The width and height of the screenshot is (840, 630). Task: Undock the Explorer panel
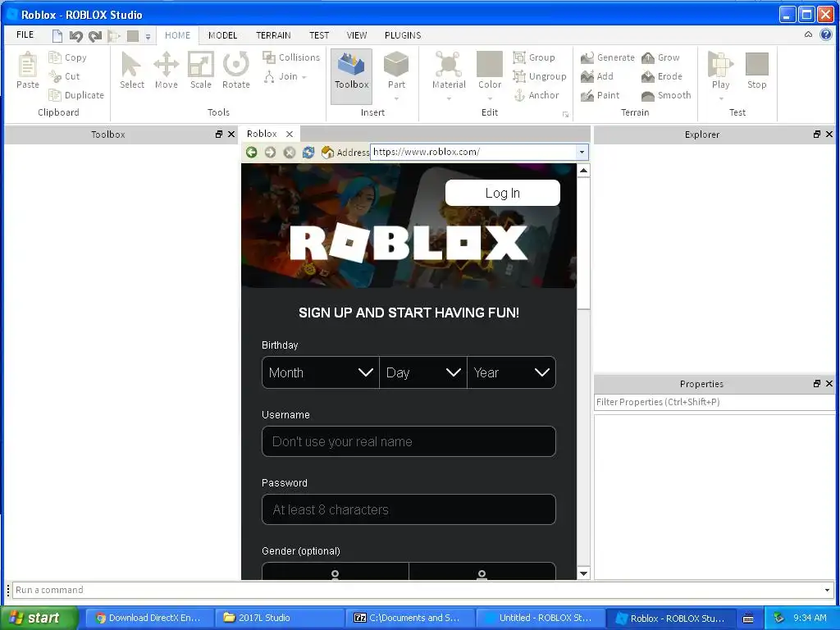tap(816, 134)
